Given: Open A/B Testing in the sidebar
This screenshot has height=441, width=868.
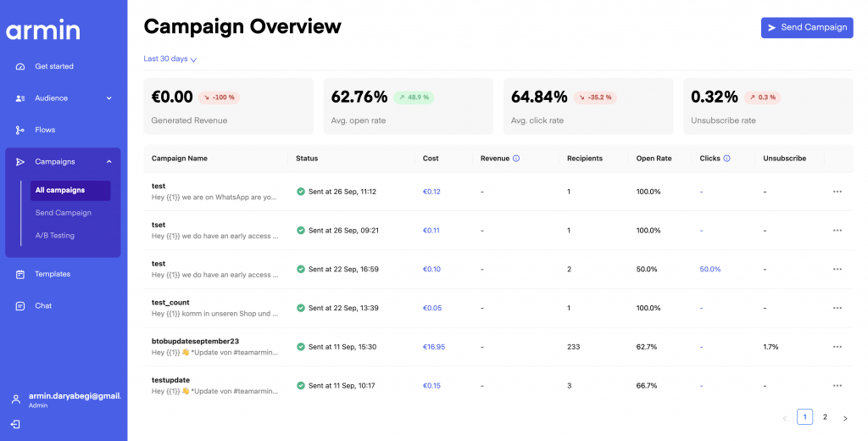Looking at the screenshot, I should [54, 236].
